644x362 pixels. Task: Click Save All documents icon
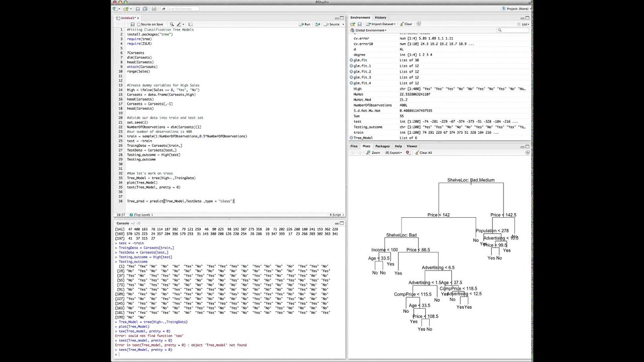coord(145,9)
